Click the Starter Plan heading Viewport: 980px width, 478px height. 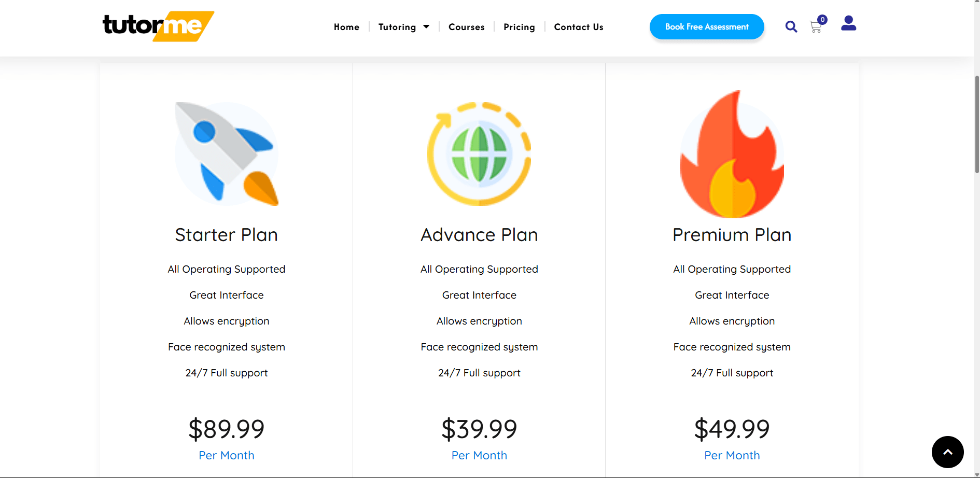click(x=227, y=235)
